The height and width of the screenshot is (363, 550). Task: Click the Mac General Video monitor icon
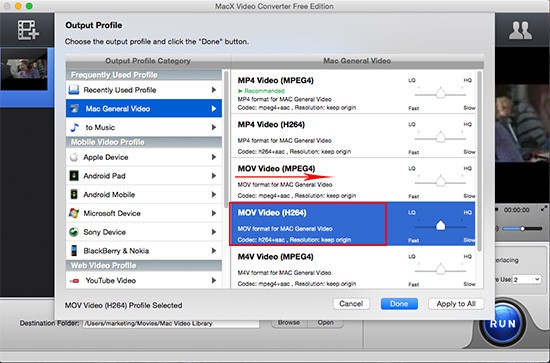click(74, 108)
